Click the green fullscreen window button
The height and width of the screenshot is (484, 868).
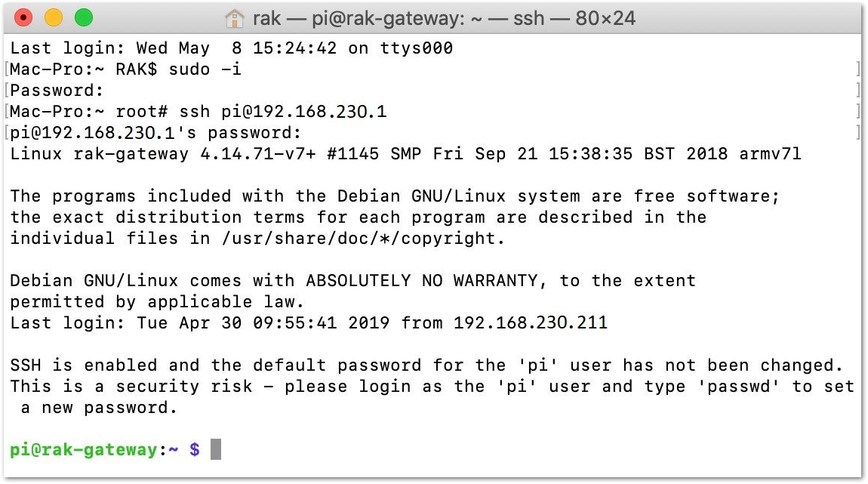click(84, 17)
